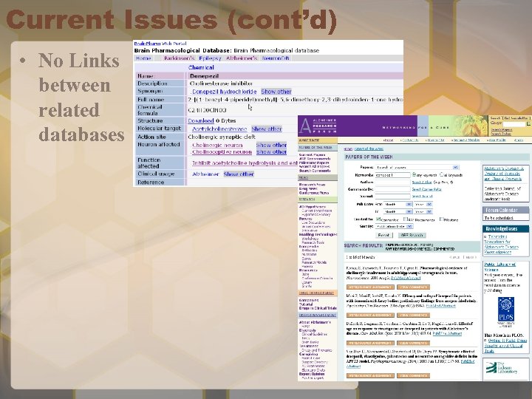Click Show other beside Cholinergic neuron
Screen dimensions: 532x399
(271, 146)
